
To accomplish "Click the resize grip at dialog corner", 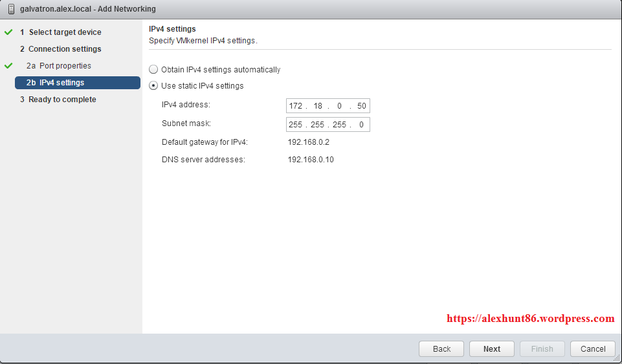I will [616, 358].
